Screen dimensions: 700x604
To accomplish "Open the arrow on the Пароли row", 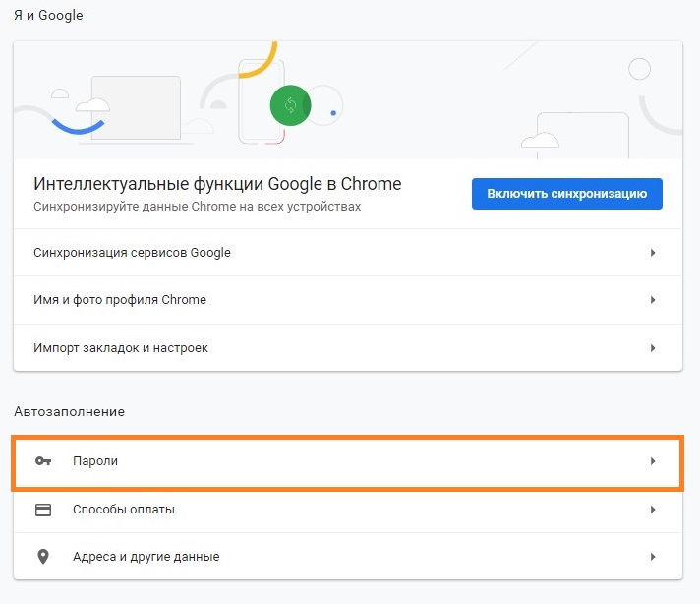I will click(653, 461).
